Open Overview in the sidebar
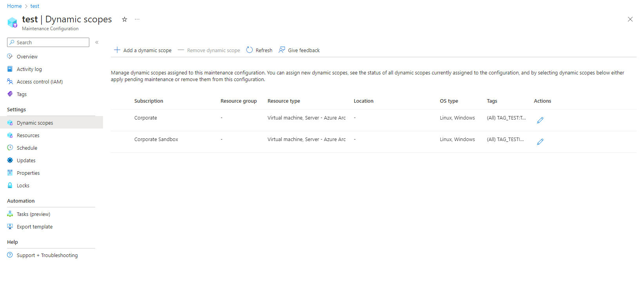Image resolution: width=644 pixels, height=281 pixels. pos(27,57)
